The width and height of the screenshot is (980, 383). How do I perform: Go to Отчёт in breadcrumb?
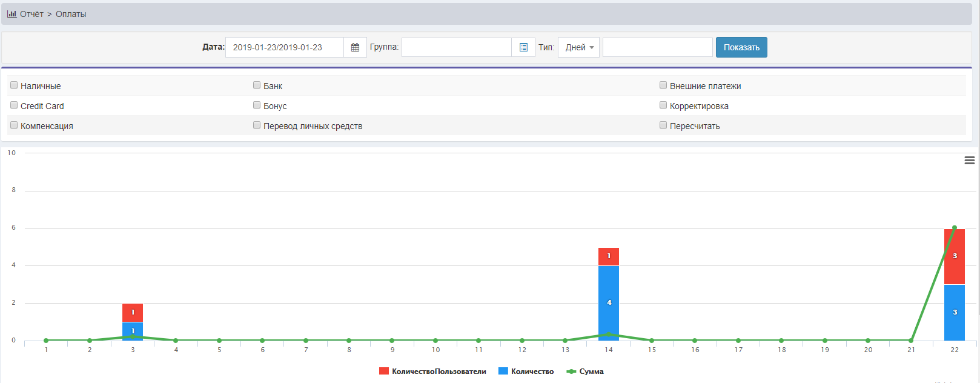[31, 14]
